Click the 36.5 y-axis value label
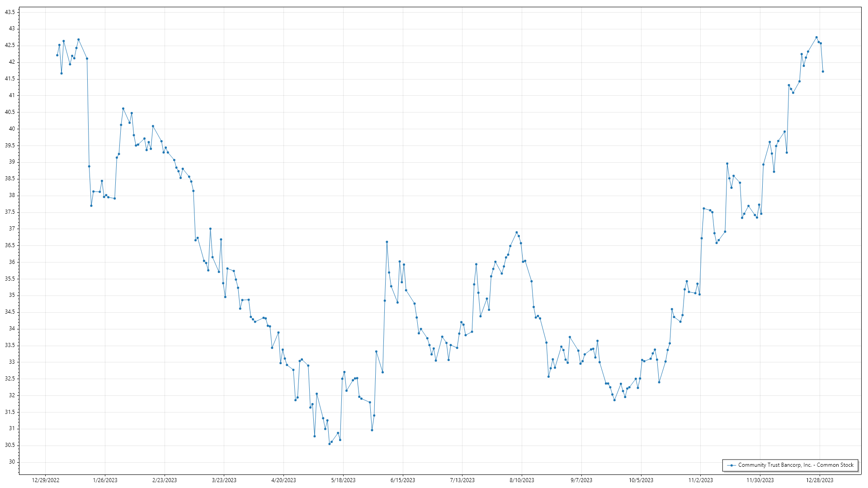The width and height of the screenshot is (868, 488). (x=10, y=245)
